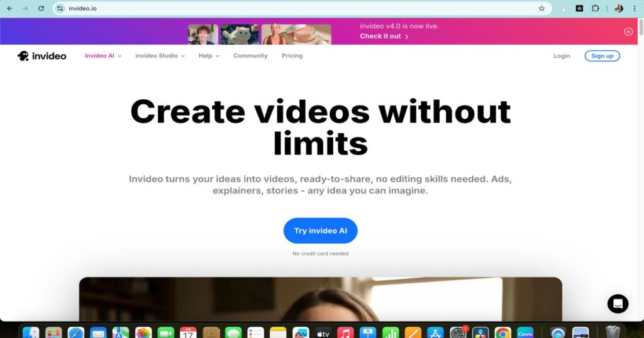Reload the invideo.io page
Screen dimensions: 644x338
(41, 8)
